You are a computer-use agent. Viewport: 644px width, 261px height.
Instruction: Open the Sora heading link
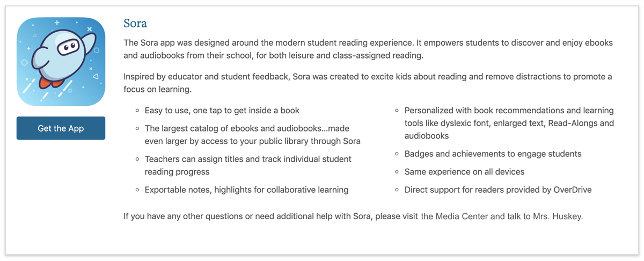(x=135, y=23)
